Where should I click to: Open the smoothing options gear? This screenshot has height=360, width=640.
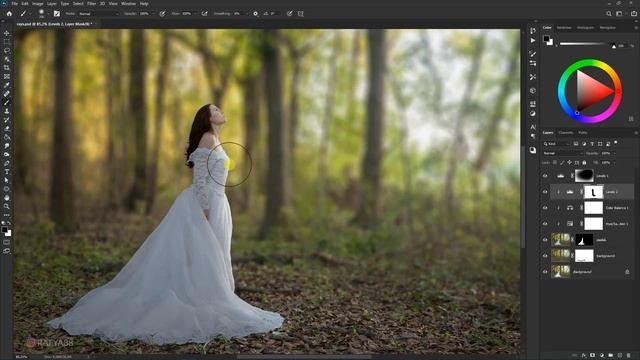point(256,13)
